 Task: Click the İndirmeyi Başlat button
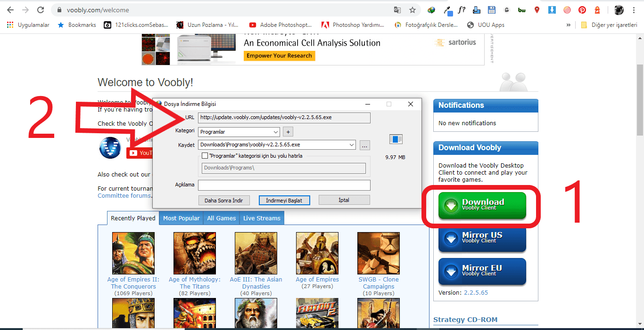[284, 200]
